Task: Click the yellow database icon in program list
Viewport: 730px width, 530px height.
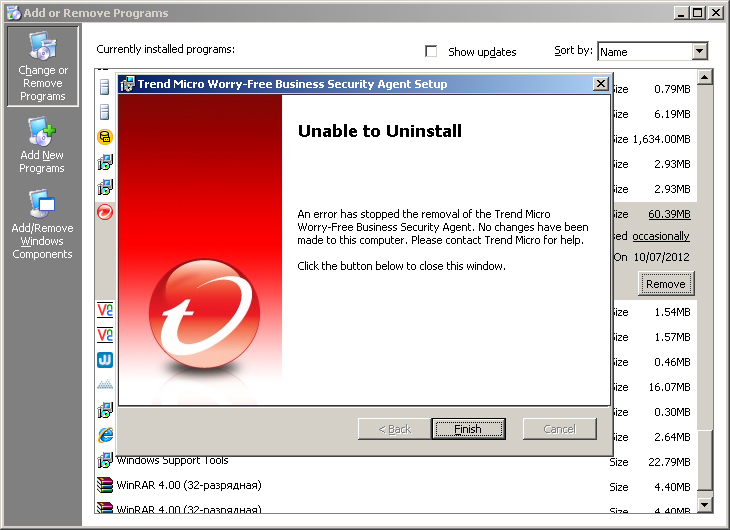Action: tap(105, 137)
